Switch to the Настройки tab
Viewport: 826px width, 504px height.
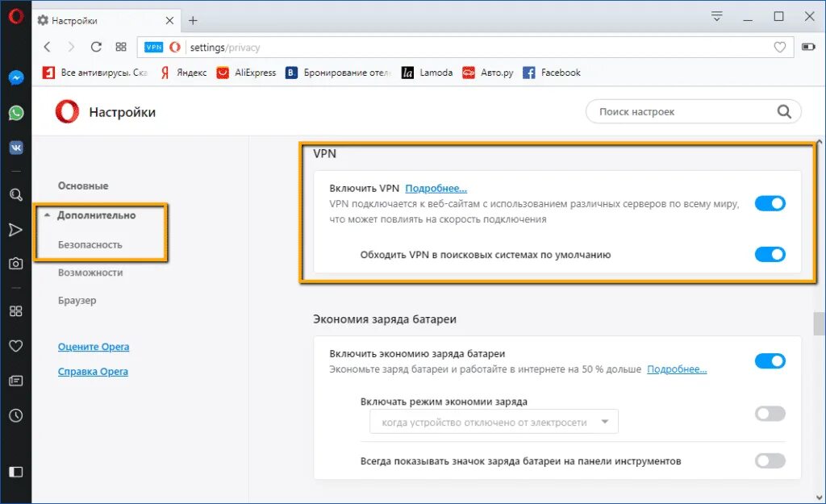coord(106,20)
